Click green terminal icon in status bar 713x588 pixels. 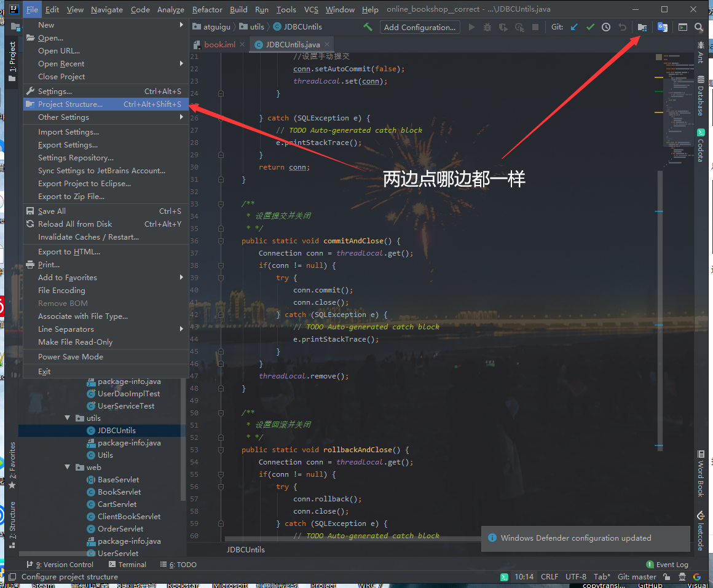point(504,577)
